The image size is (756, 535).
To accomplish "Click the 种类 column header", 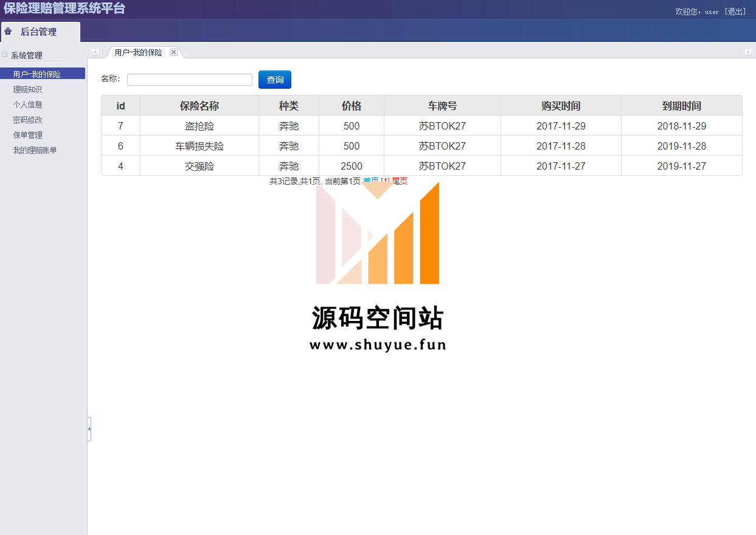I will [x=289, y=106].
